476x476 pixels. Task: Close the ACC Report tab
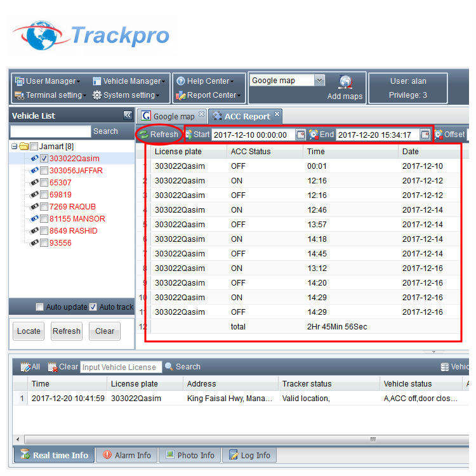[x=277, y=114]
